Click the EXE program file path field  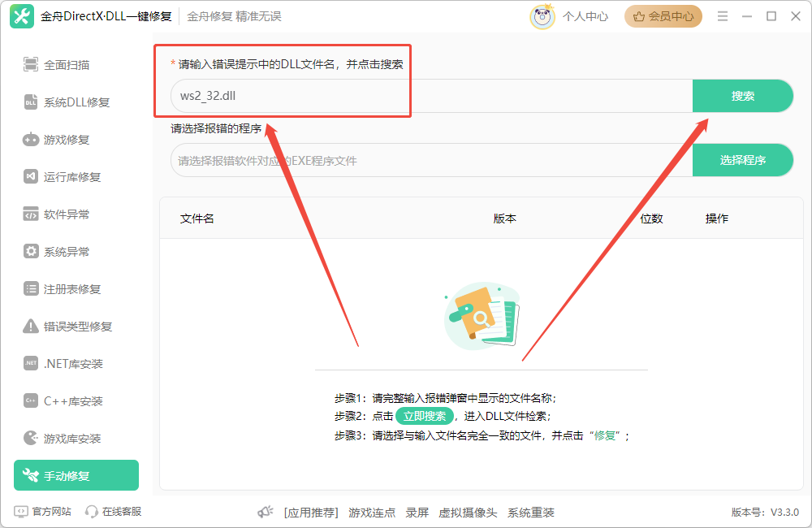click(431, 160)
